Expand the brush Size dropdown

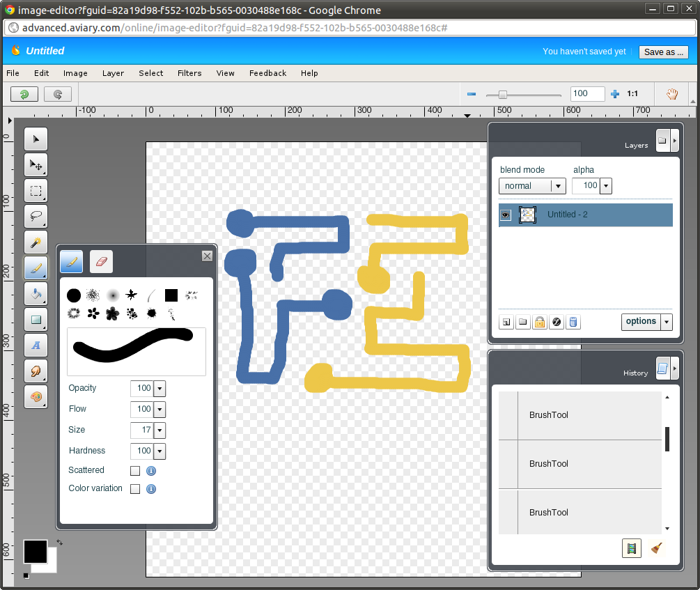160,430
